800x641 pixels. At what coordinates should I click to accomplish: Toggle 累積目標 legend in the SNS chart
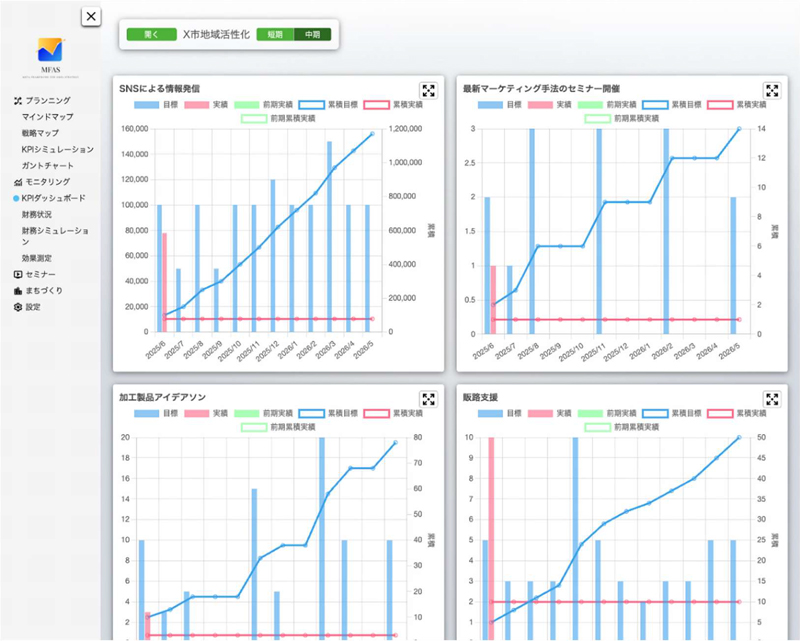point(328,105)
